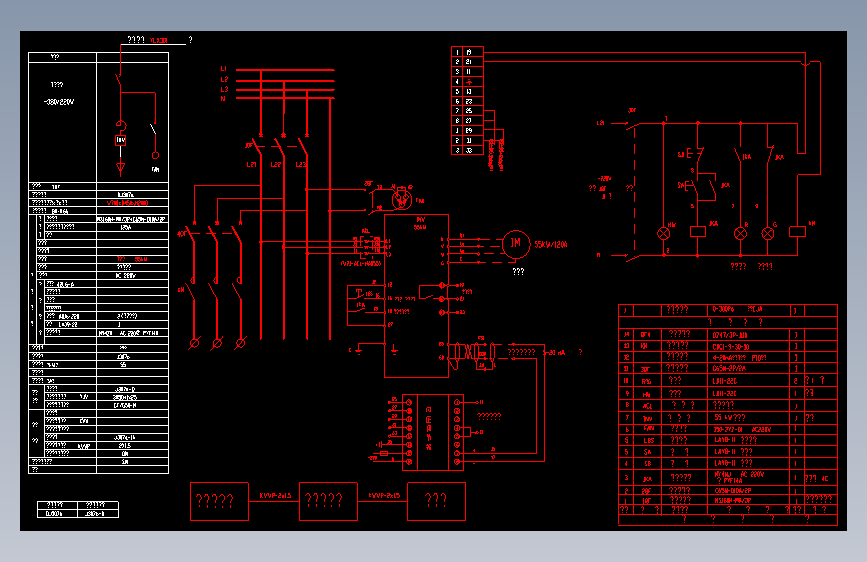
Task: Select the L23 phase label
Action: tap(300, 165)
